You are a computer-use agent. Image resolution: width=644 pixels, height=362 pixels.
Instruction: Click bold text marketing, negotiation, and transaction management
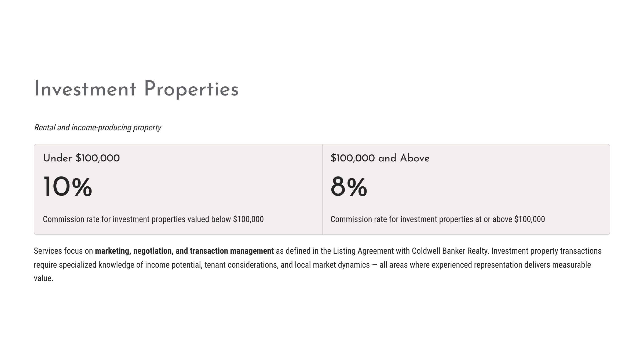(x=184, y=251)
